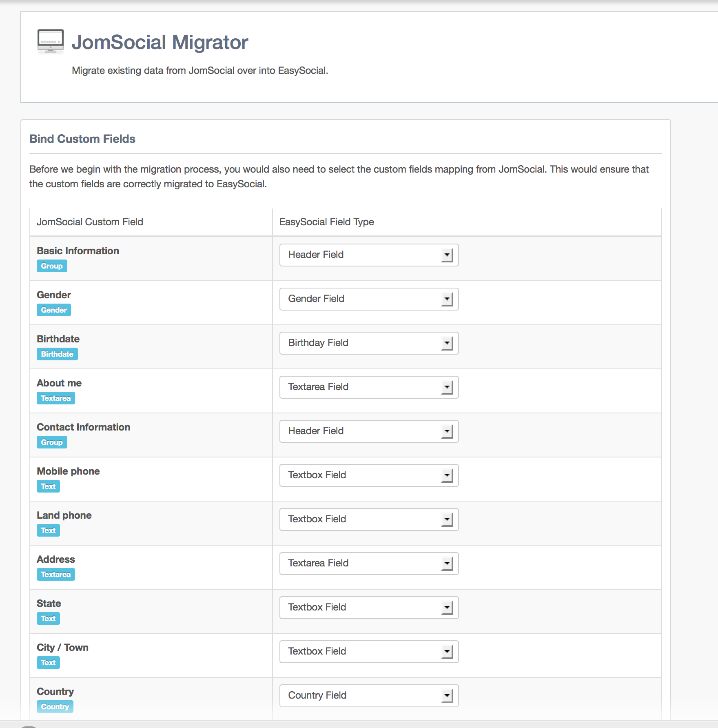Screen dimensions: 718x728
Task: Open the City / Town field type dropdown
Action: click(369, 652)
